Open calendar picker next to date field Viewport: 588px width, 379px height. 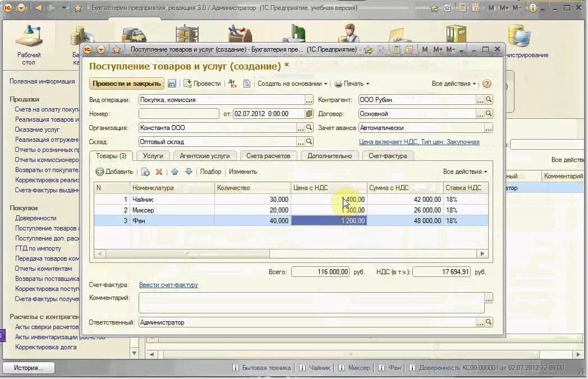click(309, 114)
